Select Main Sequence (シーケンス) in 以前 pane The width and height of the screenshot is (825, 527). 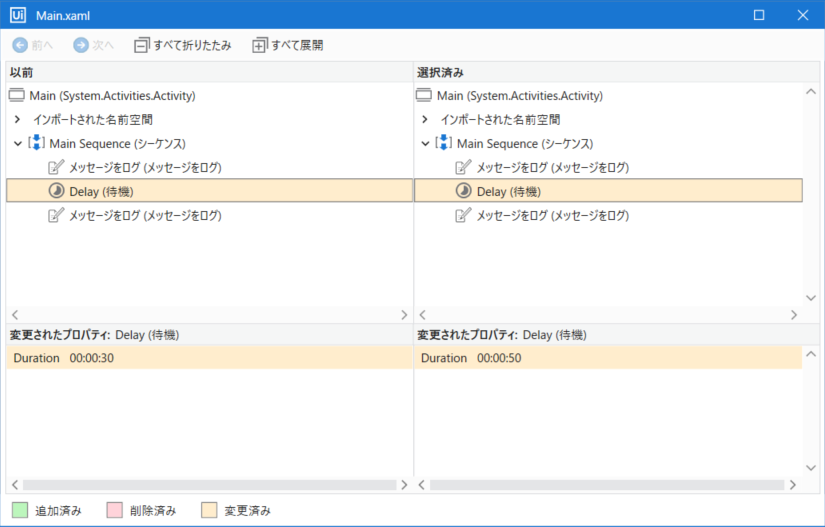pos(117,144)
